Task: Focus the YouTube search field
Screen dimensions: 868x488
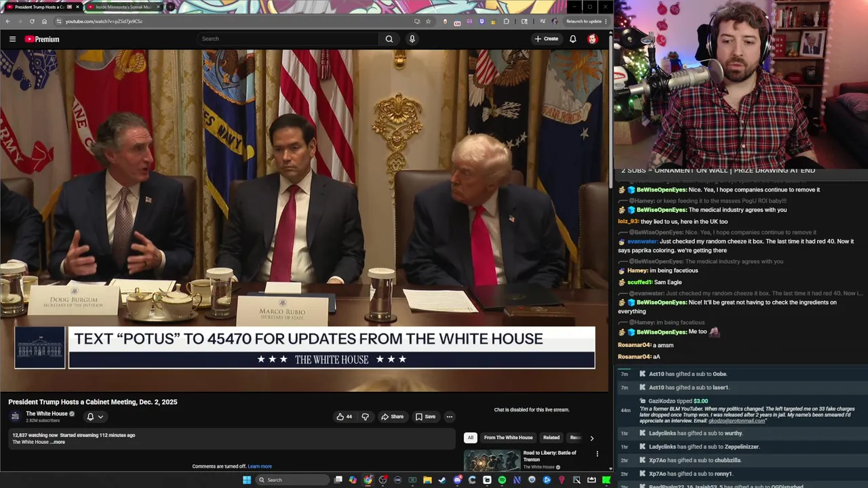Action: (288, 39)
